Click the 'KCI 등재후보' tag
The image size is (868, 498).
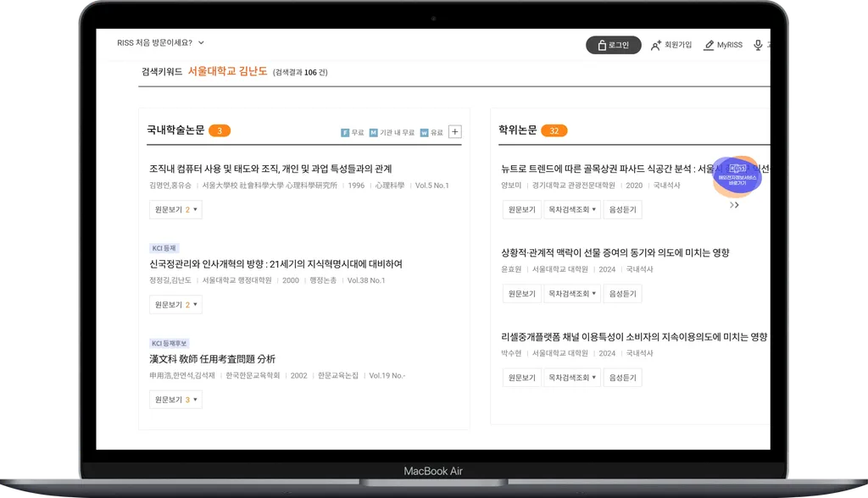tap(170, 344)
